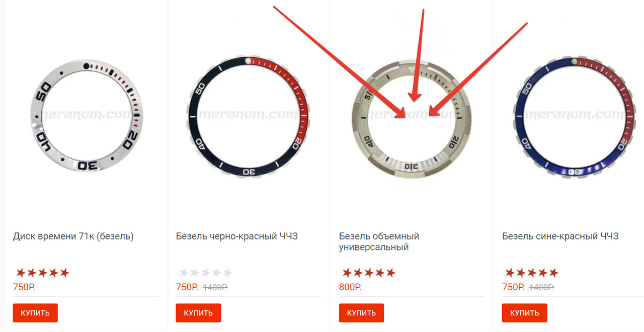Viewport: 644px width, 332px height.
Task: Click the Диск времени 71к (безель) title
Action: [x=73, y=236]
